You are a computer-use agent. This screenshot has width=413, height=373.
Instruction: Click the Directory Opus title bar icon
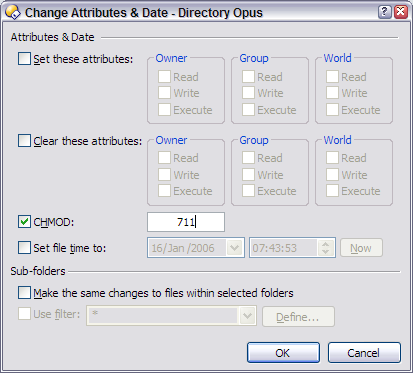coord(13,12)
